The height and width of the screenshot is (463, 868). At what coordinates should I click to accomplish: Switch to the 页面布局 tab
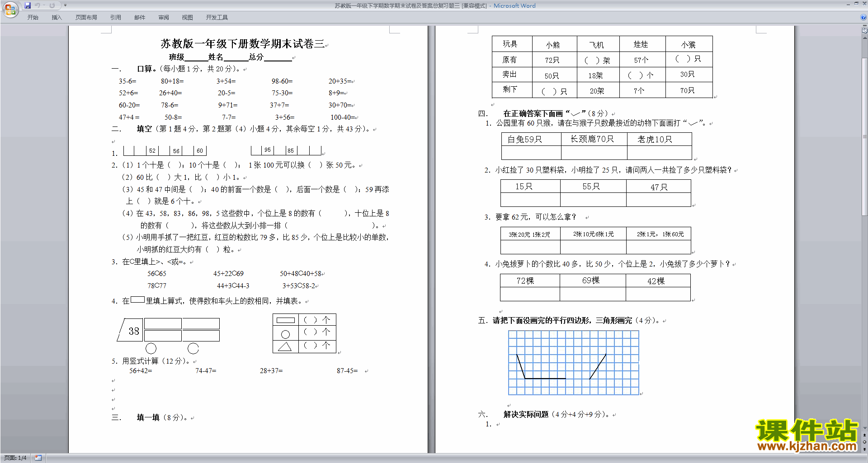coord(86,18)
